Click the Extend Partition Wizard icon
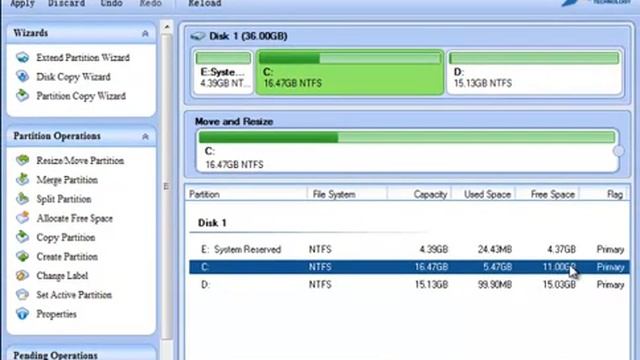Screen dimensions: 640x360 click(22, 58)
